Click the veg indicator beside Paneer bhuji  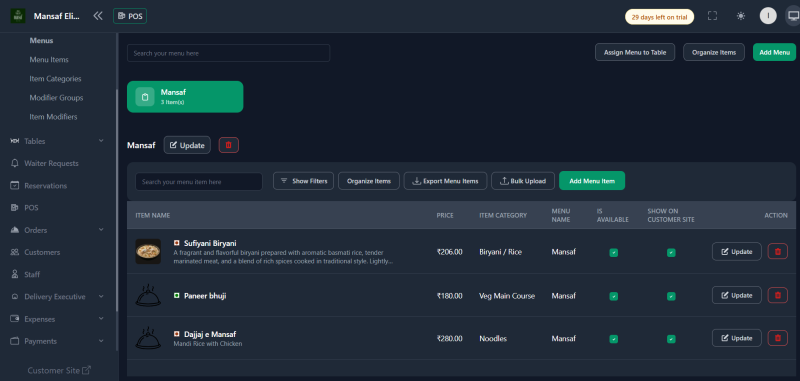click(x=177, y=295)
